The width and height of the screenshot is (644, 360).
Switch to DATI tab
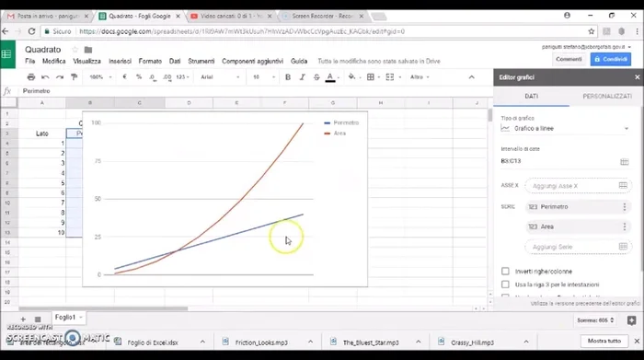click(531, 96)
